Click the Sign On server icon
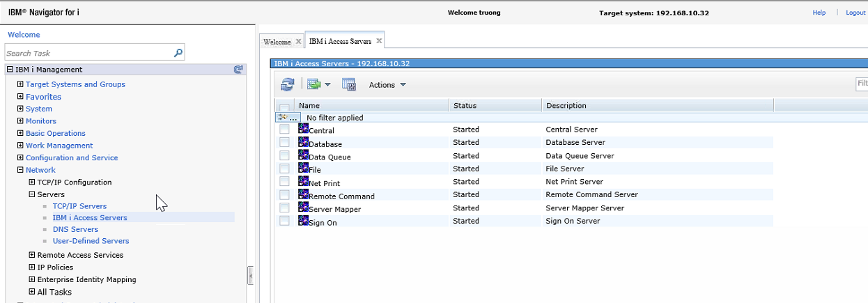This screenshot has height=303, width=868. coord(303,221)
